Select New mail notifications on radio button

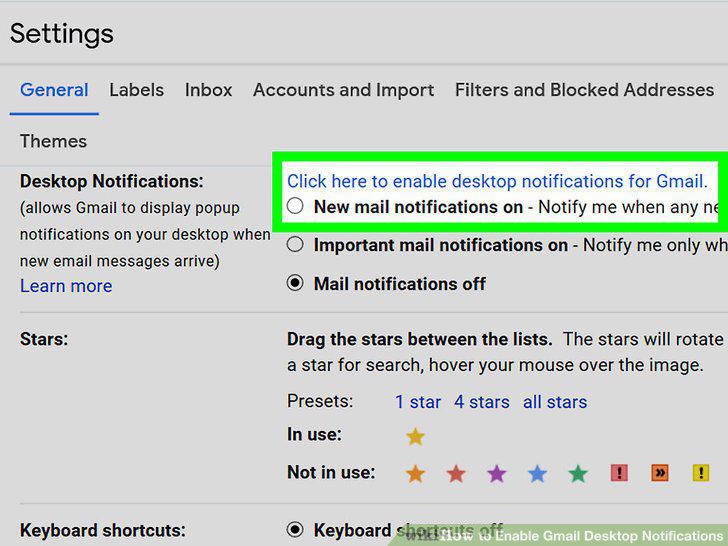coord(295,206)
